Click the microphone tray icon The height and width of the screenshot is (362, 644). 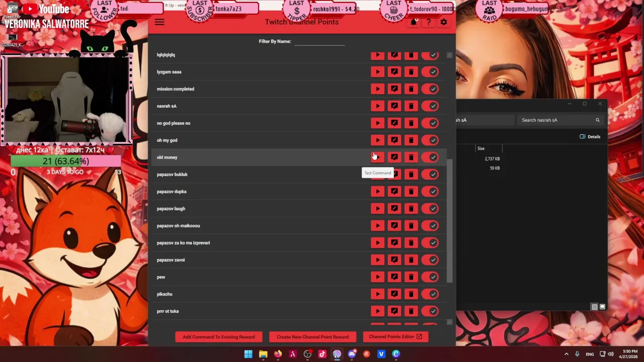(x=577, y=354)
